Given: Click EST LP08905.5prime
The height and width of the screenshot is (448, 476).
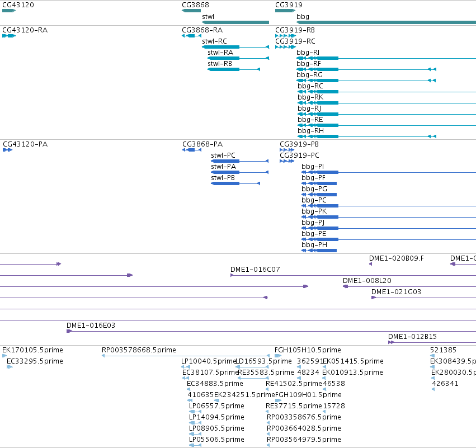Looking at the screenshot, I should [x=195, y=434].
